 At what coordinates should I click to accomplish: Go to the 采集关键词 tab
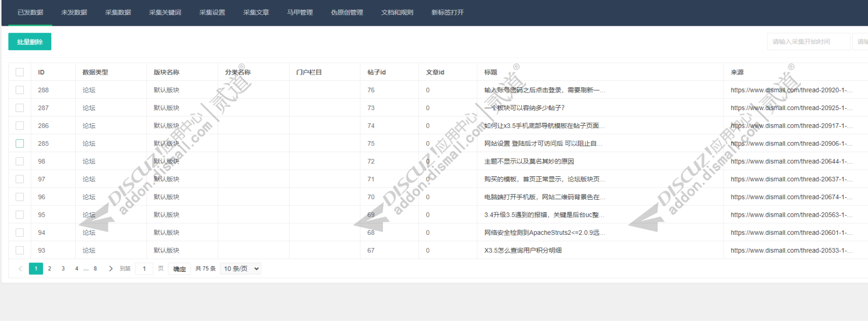tap(165, 12)
